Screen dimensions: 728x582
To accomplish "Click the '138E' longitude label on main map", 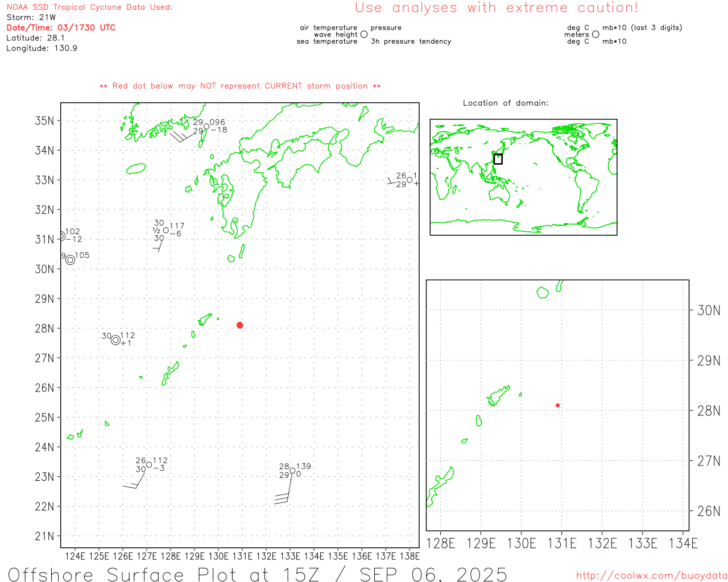I will pyautogui.click(x=409, y=556).
